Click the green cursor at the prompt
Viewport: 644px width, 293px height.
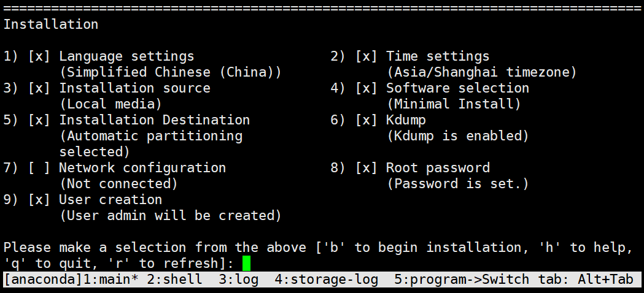pos(246,263)
